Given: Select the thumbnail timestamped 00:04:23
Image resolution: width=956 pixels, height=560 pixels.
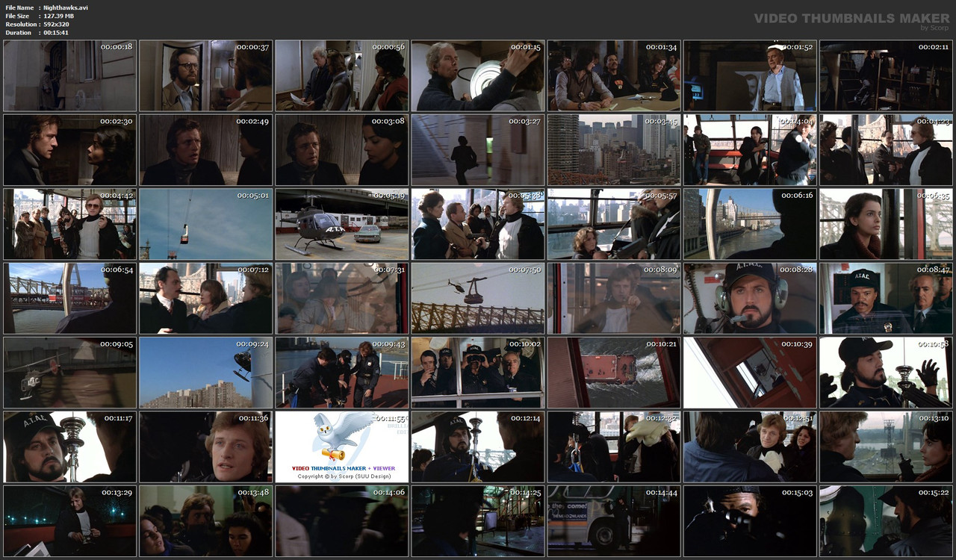Looking at the screenshot, I should coord(886,149).
